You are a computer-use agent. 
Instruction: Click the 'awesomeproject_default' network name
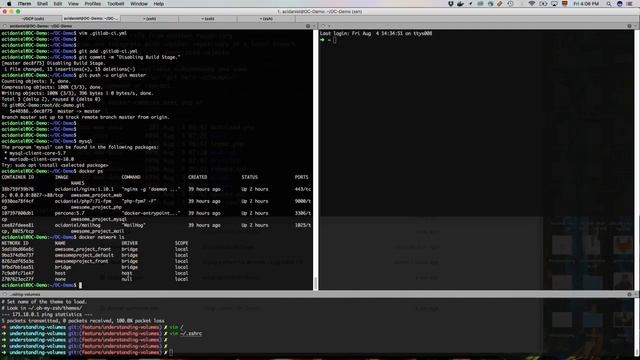(84, 255)
